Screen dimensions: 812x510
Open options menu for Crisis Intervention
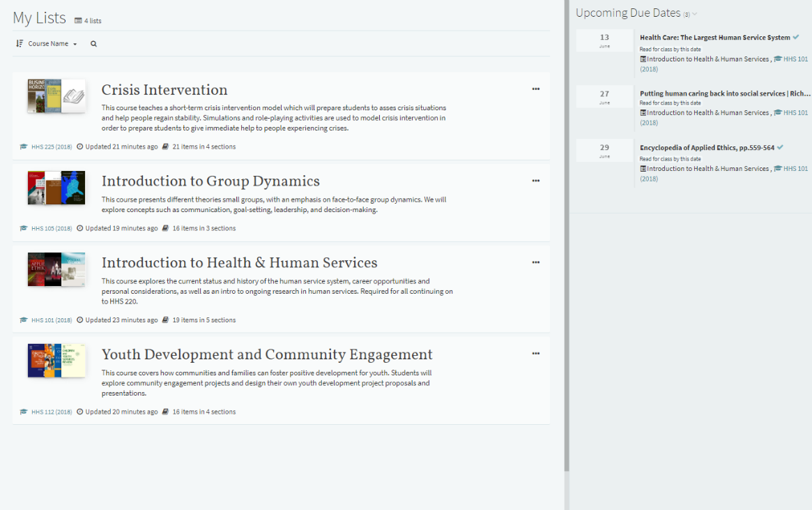[535, 89]
